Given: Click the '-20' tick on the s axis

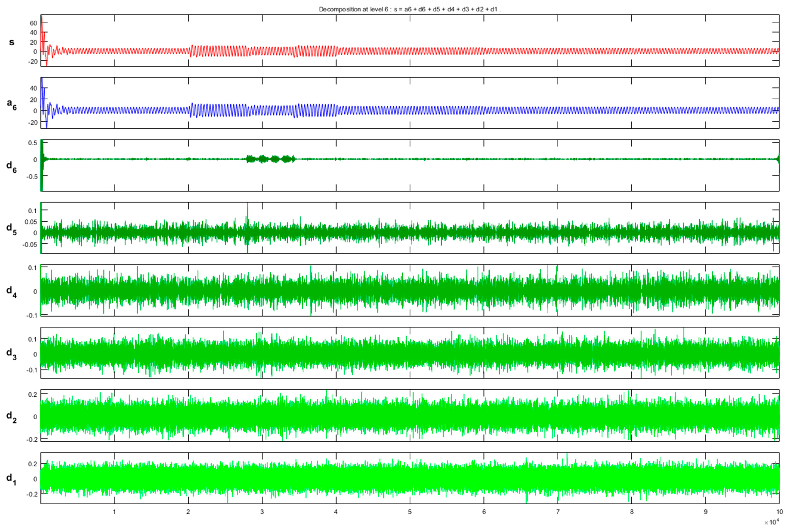Looking at the screenshot, I should point(33,61).
